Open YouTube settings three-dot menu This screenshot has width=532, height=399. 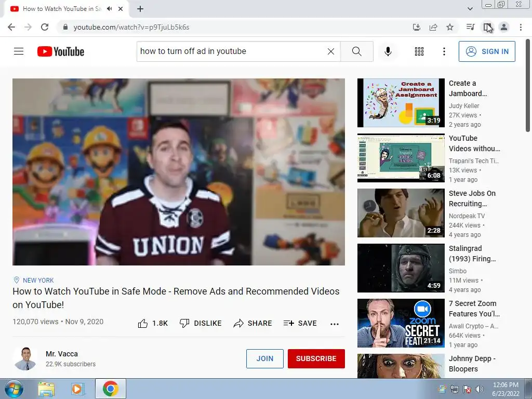[x=444, y=51]
